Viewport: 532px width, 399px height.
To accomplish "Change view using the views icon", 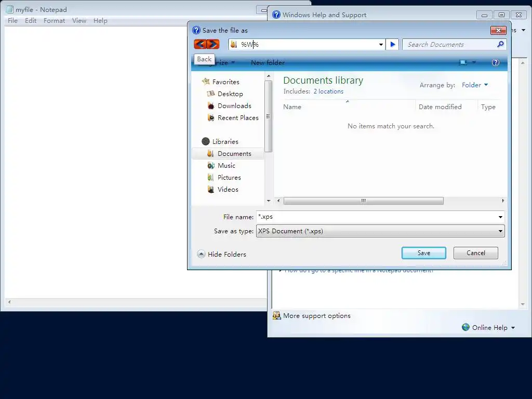I will coord(463,62).
